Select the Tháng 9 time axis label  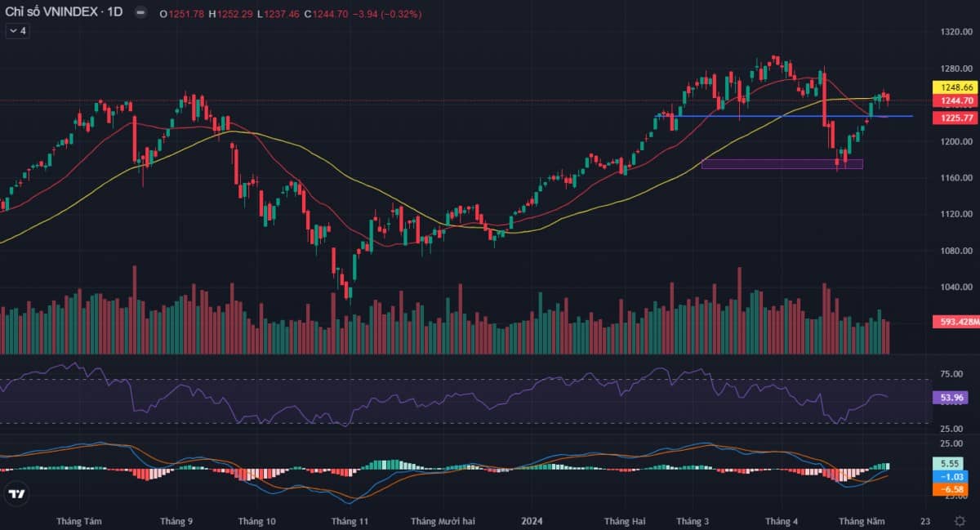(x=176, y=521)
